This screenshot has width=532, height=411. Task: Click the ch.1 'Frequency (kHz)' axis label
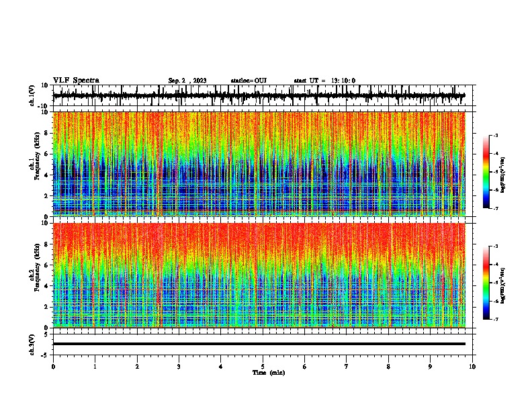[x=38, y=156]
